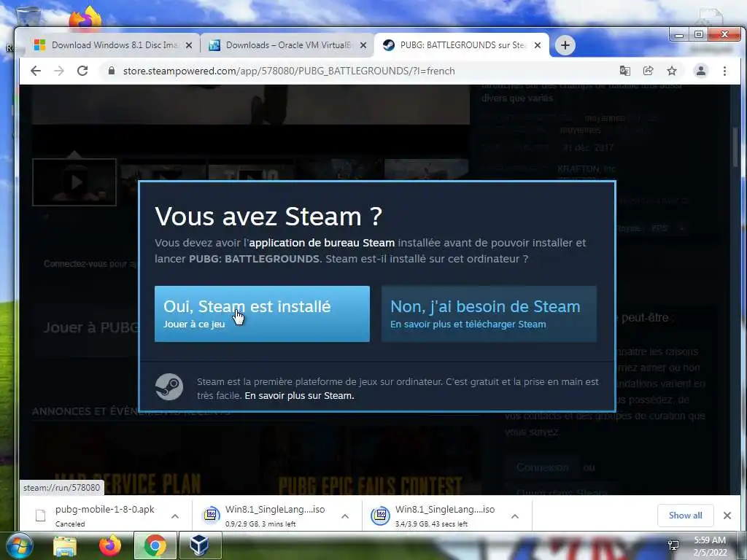Close the Download Windows 8.1 tab
The height and width of the screenshot is (560, 747).
(x=189, y=45)
